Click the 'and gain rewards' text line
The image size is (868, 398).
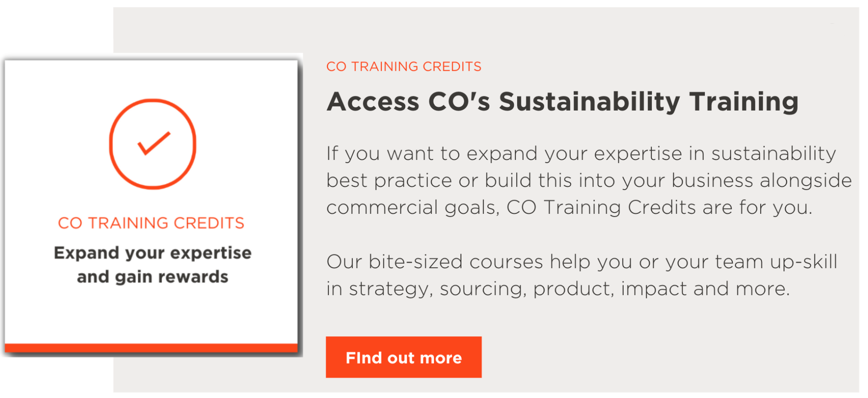153,277
